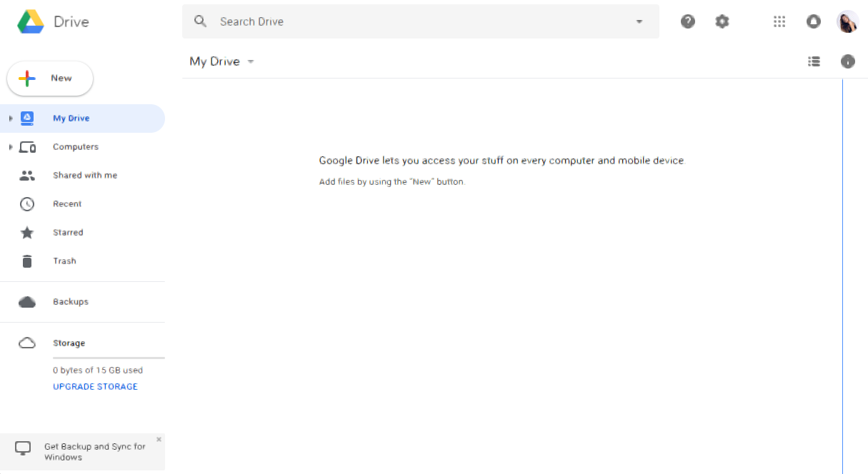
Task: Open the settings gear icon
Action: pyautogui.click(x=722, y=21)
